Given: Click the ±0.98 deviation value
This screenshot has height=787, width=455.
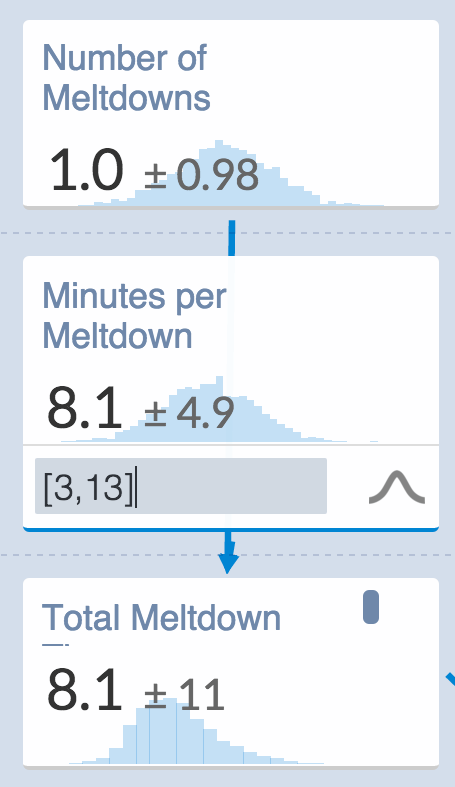Looking at the screenshot, I should coord(202,175).
